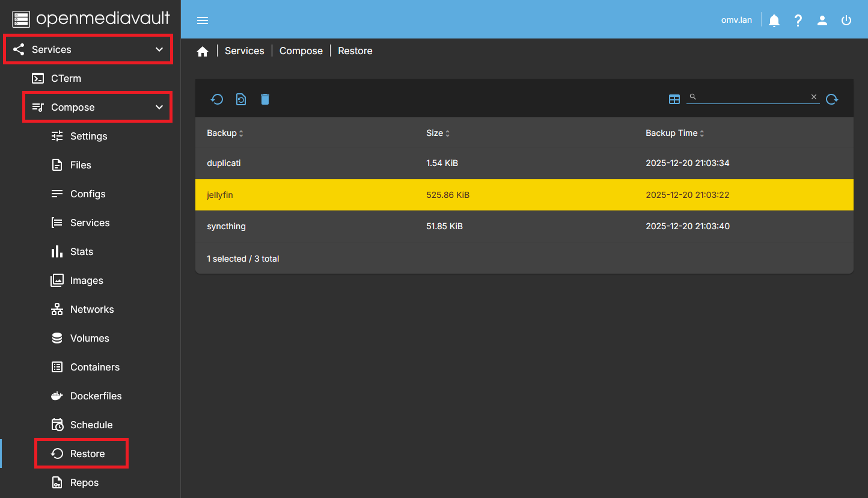Click the power icon in header
The image size is (868, 498).
[x=846, y=20]
